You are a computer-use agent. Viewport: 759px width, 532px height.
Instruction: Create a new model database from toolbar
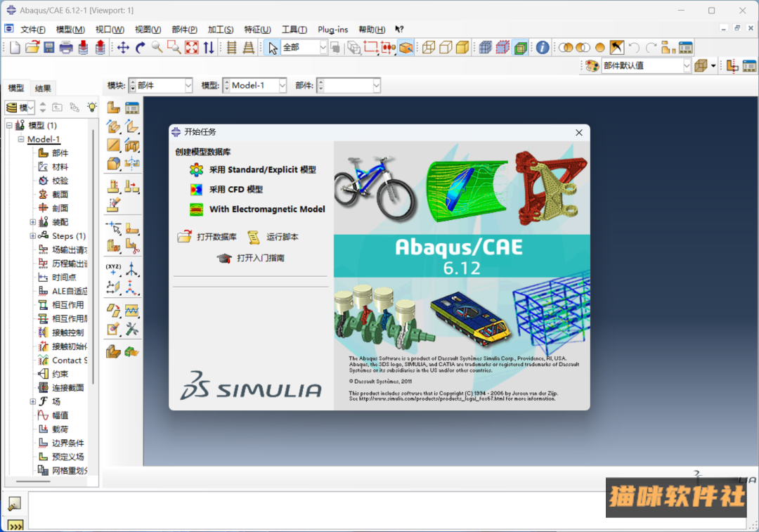15,48
